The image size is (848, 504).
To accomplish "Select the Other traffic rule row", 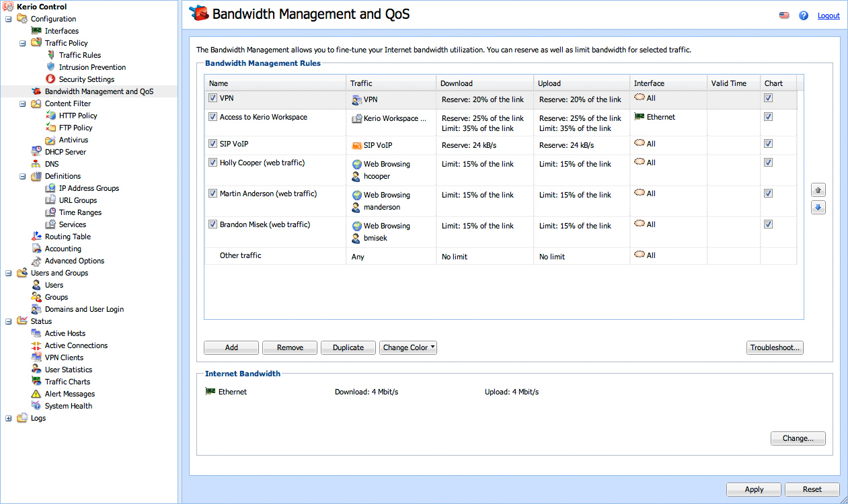I will coord(501,256).
